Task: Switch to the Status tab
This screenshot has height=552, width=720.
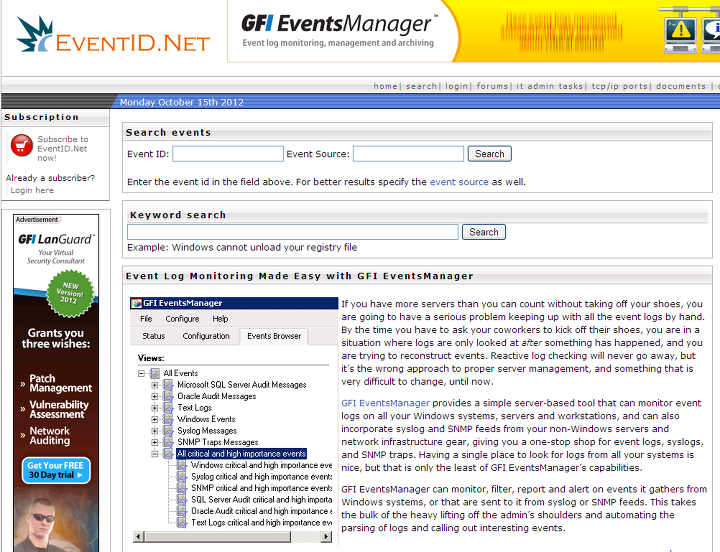Action: click(153, 336)
